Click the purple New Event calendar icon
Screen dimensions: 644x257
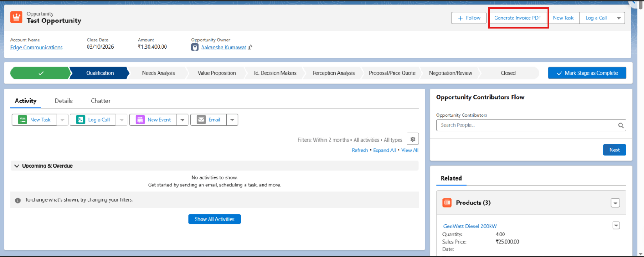(x=140, y=120)
